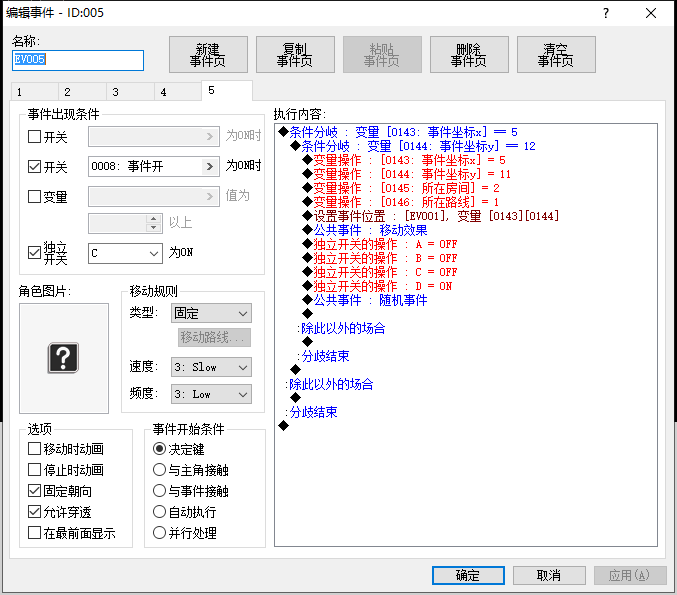The image size is (677, 595).
Task: Click the help question mark in title bar
Action: coord(606,13)
